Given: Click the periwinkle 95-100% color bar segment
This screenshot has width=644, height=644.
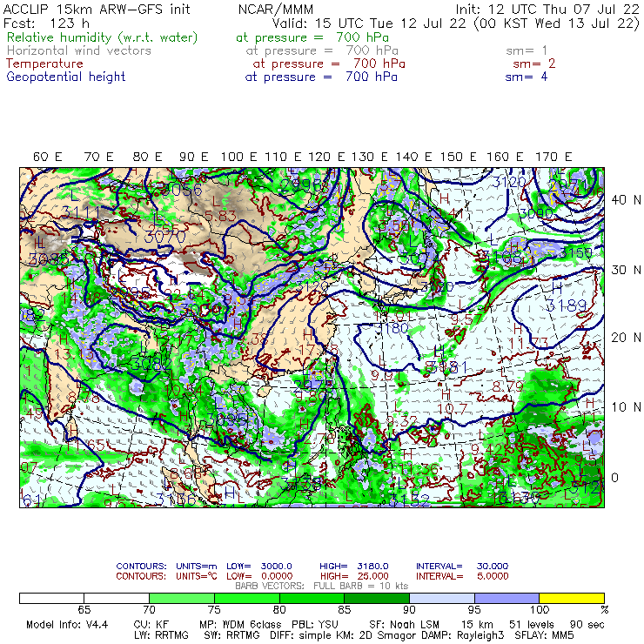Looking at the screenshot, I should [x=506, y=598].
